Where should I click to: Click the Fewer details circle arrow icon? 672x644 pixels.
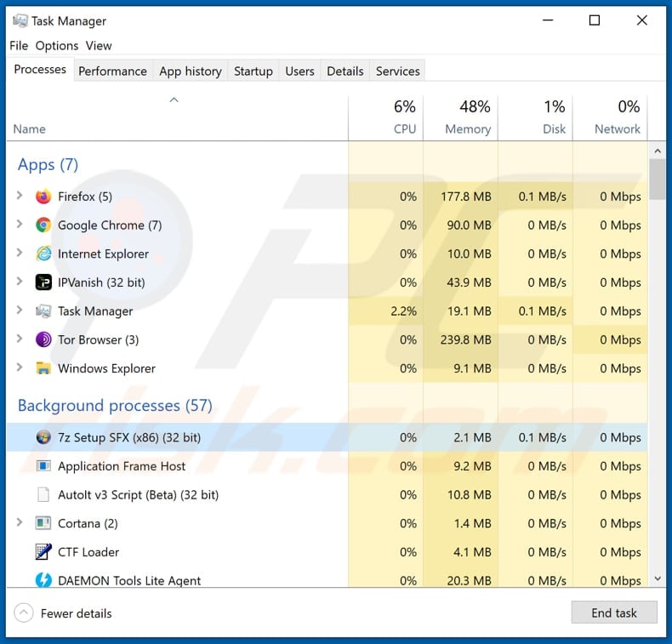click(24, 613)
